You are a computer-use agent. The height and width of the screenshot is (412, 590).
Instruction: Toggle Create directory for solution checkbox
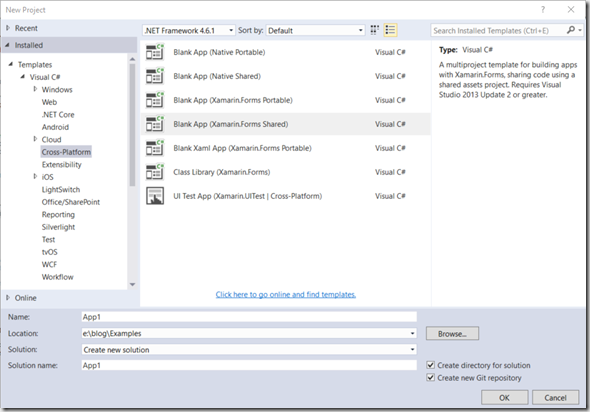(431, 365)
